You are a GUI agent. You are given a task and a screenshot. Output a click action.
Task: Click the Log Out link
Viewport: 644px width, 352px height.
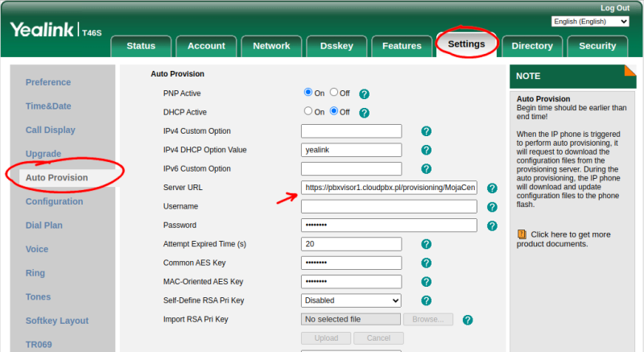pyautogui.click(x=614, y=7)
